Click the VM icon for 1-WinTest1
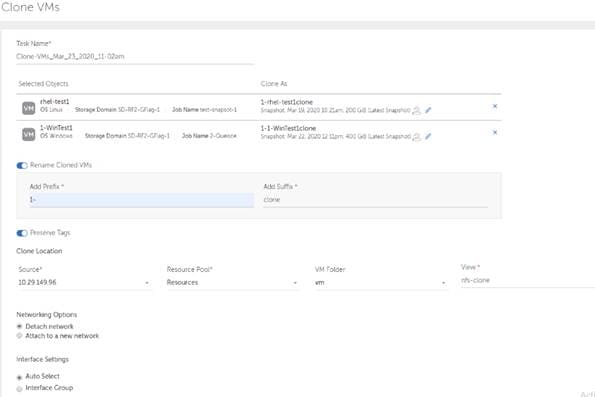Screen dimensions: 595x397 29,134
